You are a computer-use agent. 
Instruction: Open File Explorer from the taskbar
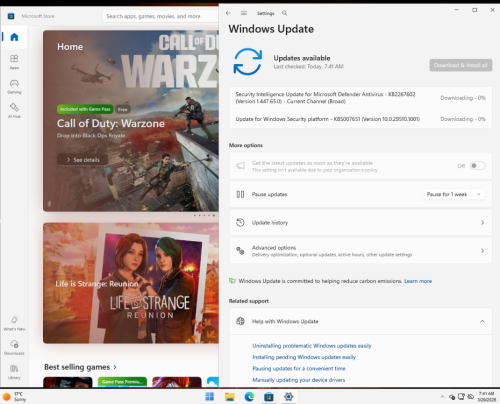click(x=229, y=397)
